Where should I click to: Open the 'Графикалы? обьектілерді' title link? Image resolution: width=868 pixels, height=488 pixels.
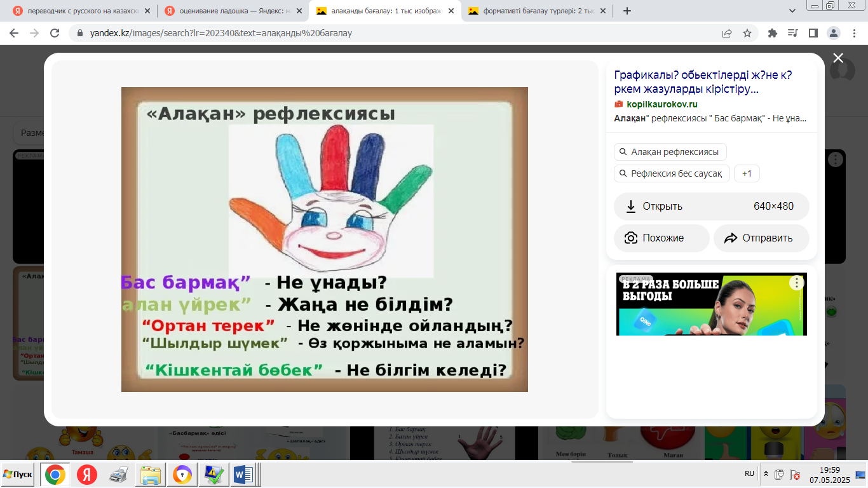coord(703,82)
